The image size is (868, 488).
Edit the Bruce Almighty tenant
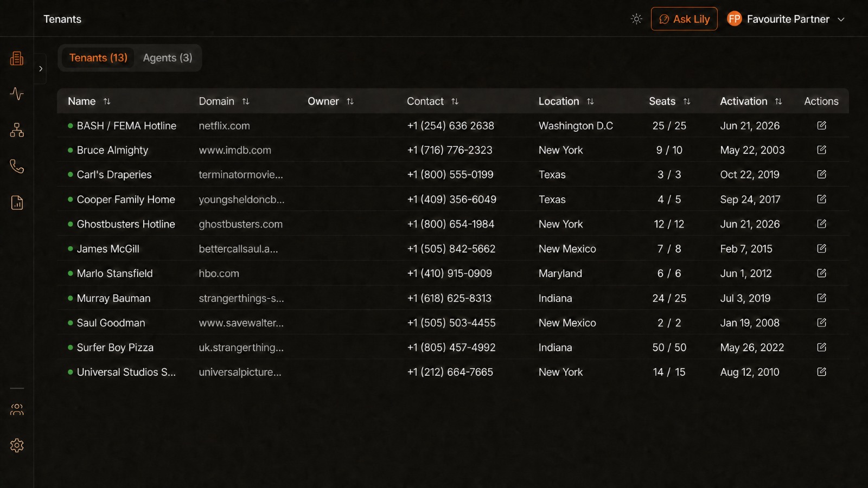point(821,150)
